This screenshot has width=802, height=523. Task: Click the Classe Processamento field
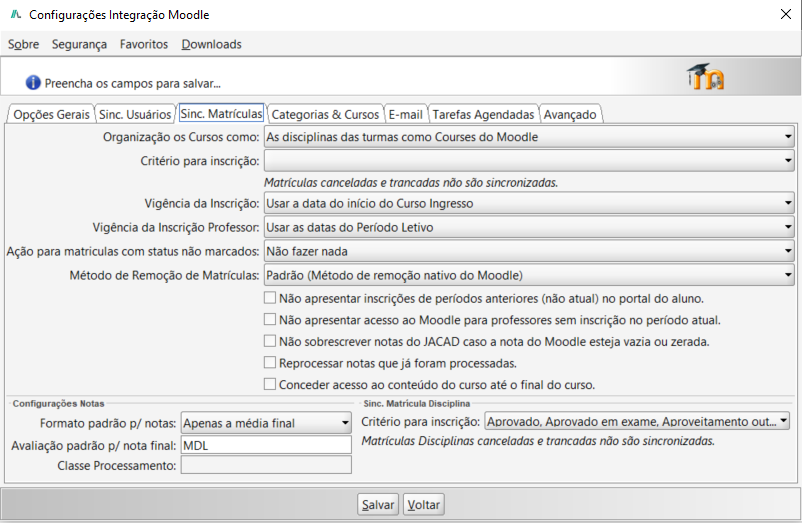tap(266, 465)
